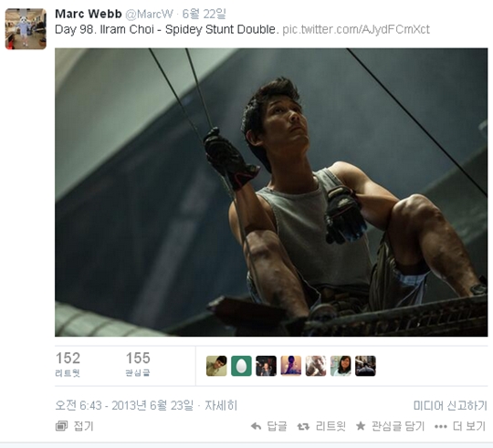Click the green egg default avatar

tap(241, 366)
